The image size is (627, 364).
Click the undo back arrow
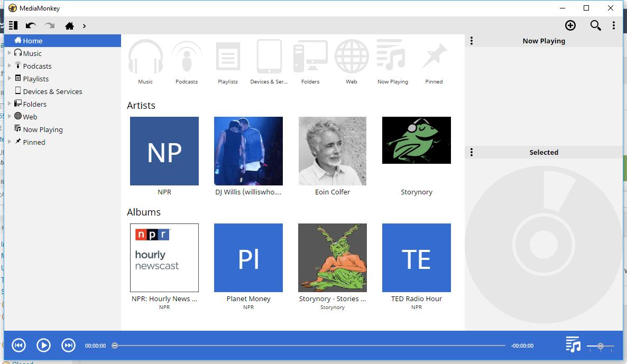tap(31, 25)
